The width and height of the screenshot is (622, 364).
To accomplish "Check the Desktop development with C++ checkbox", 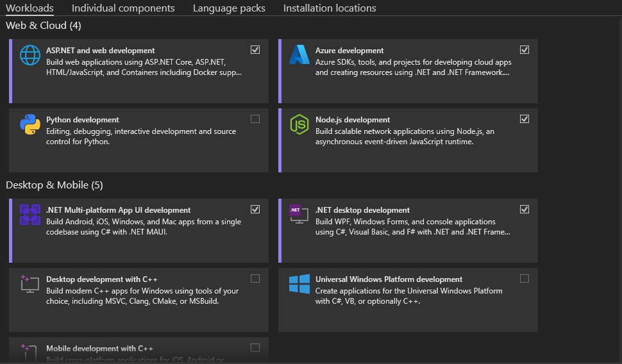I will click(255, 278).
